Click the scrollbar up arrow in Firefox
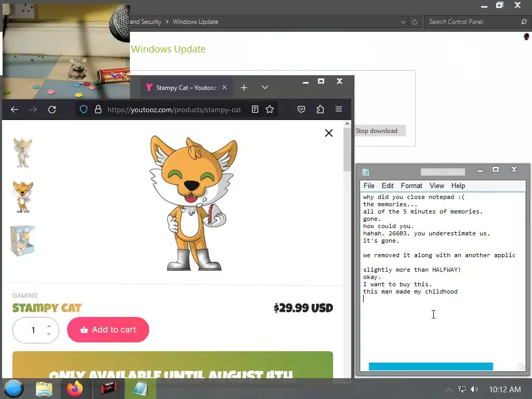Screen dimensions: 532x399 [347, 124]
